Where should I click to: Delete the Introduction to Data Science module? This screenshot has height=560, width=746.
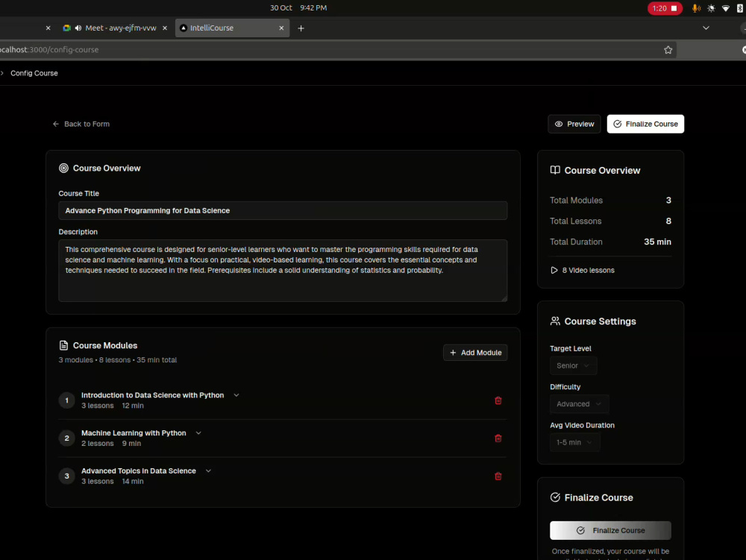click(x=498, y=400)
